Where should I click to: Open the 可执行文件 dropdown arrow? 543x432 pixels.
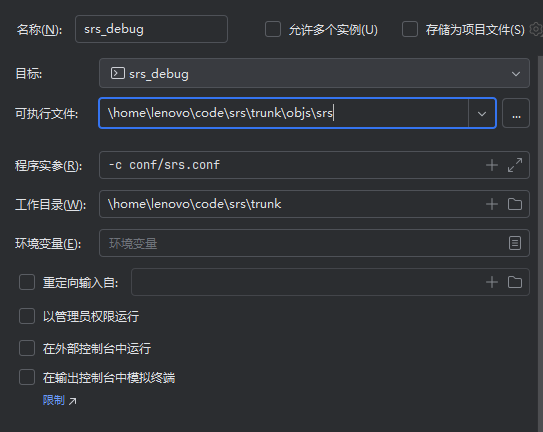482,114
